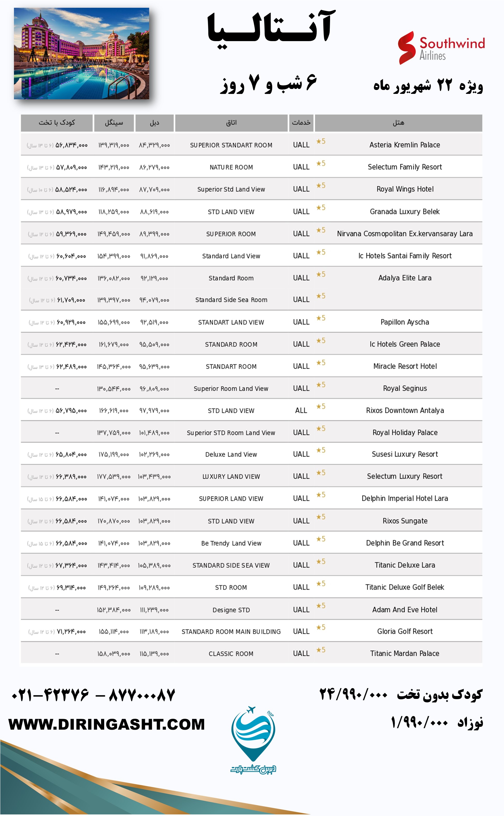Click the Delphin Imperial Hotel Lara row name
The image size is (504, 816).
(x=405, y=498)
